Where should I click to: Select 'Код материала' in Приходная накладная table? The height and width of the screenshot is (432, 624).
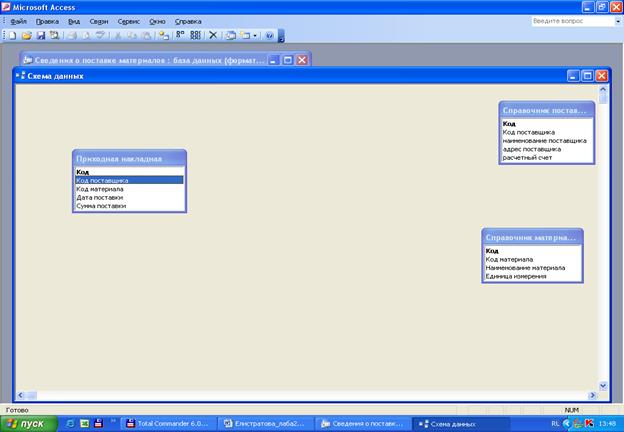[129, 189]
